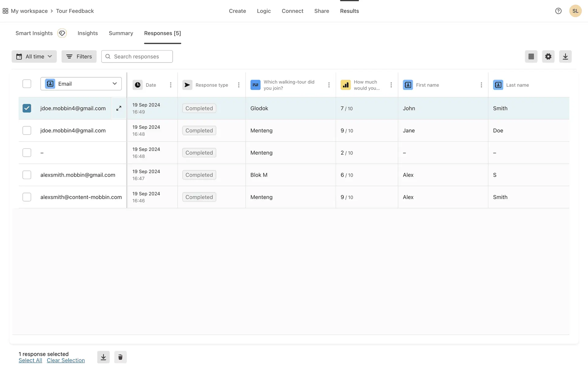This screenshot has height=368, width=588.
Task: Open the Filters button
Action: (x=79, y=56)
